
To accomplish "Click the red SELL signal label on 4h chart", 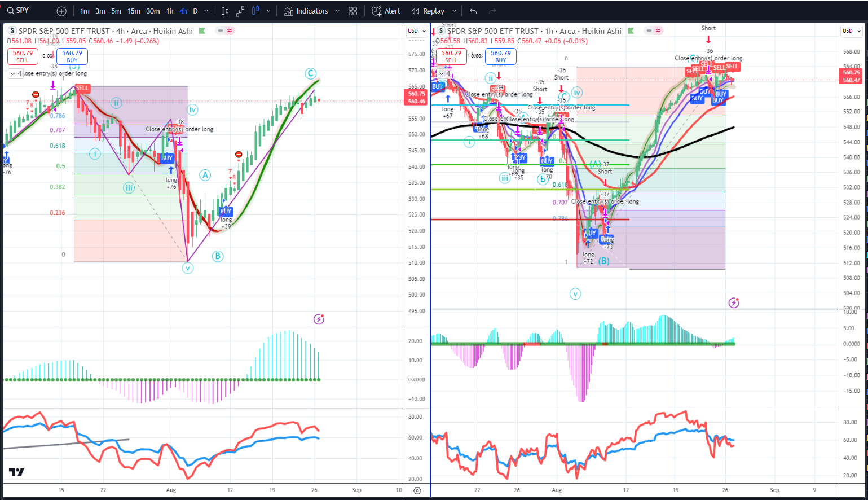I will [82, 88].
